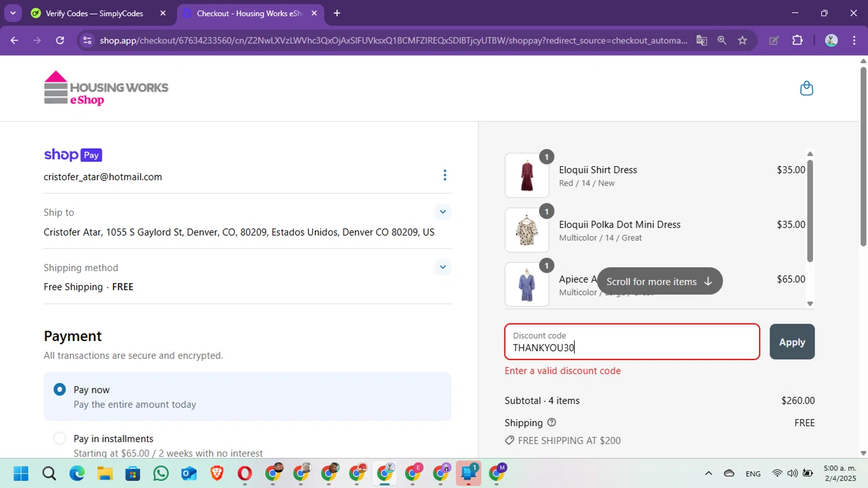The height and width of the screenshot is (488, 868).
Task: Click the translate page icon
Action: 701,41
